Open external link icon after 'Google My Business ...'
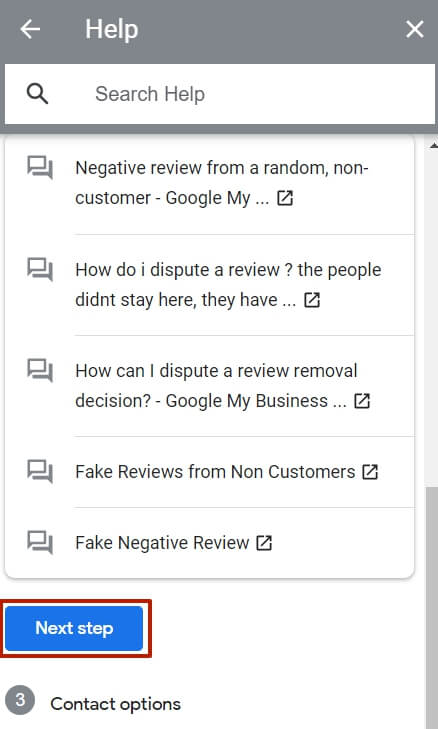 point(362,401)
